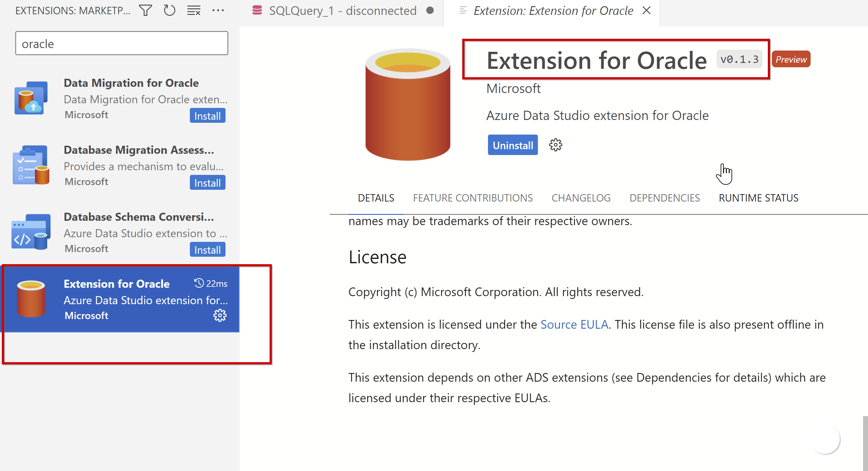The height and width of the screenshot is (471, 868).
Task: Open the CHANGELOG tab
Action: pos(581,198)
